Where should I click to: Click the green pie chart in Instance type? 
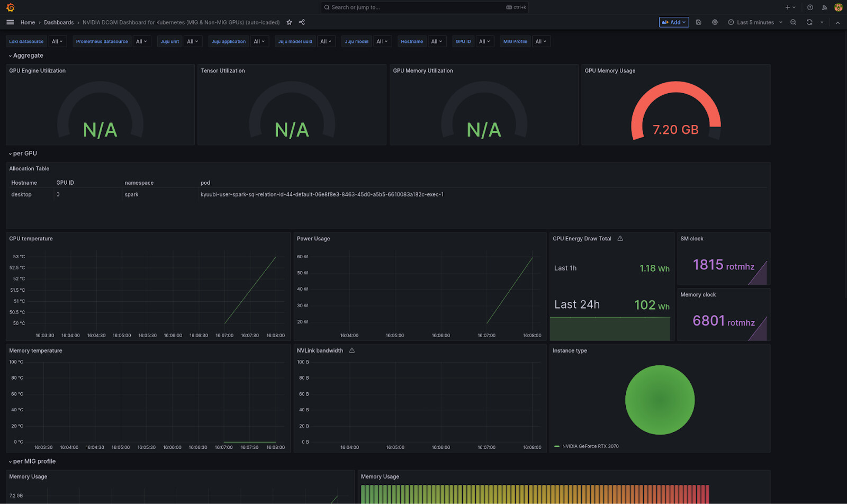pos(660,400)
